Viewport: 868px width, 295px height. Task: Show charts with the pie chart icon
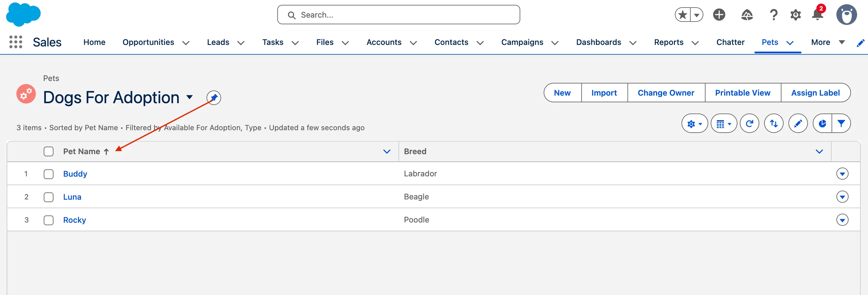coord(822,124)
